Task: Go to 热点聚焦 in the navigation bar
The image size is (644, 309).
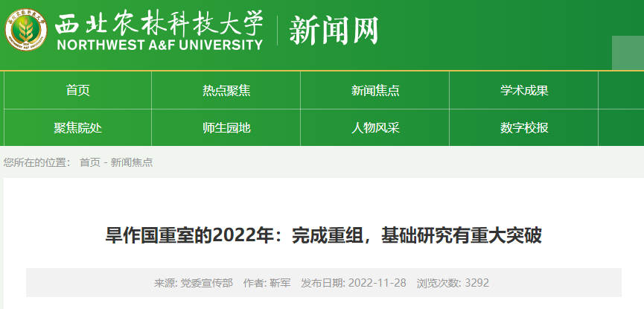Action: click(x=226, y=91)
